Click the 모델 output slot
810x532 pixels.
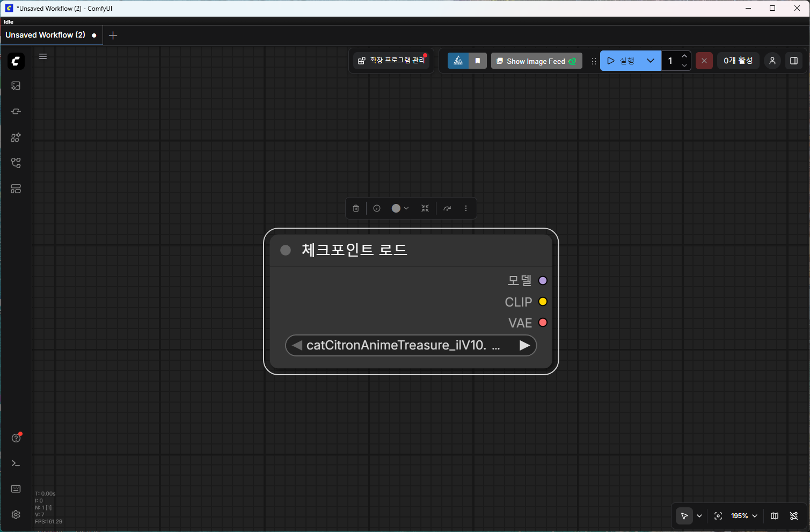(x=543, y=281)
